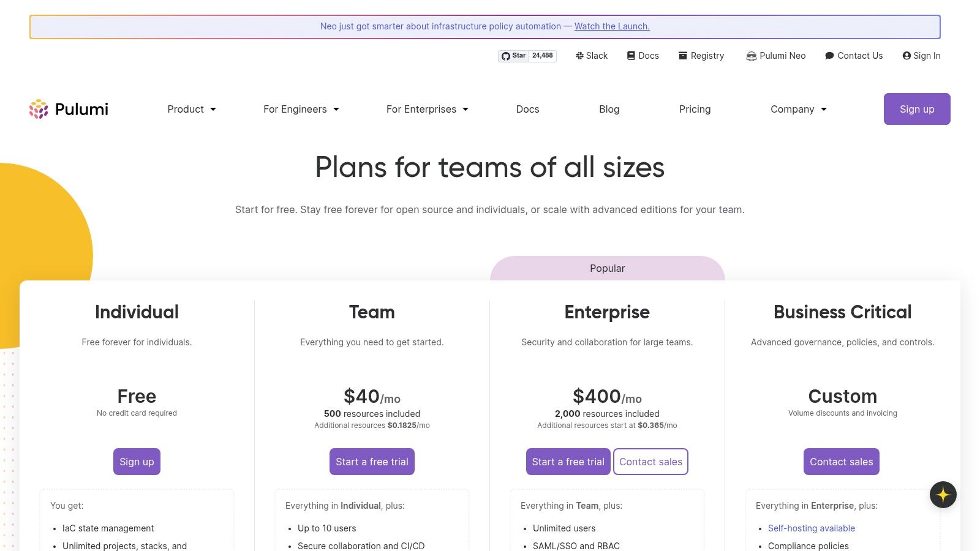Open the Registry icon
Screen dimensions: 980x551
tap(682, 56)
